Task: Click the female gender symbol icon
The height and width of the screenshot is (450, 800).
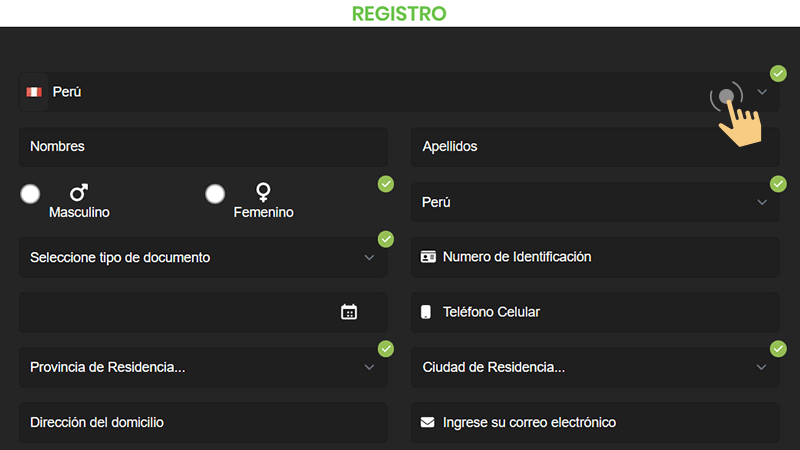Action: click(x=264, y=191)
